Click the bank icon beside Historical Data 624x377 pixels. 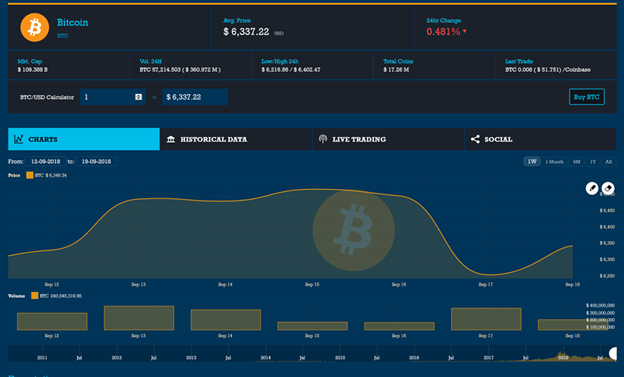(x=171, y=139)
